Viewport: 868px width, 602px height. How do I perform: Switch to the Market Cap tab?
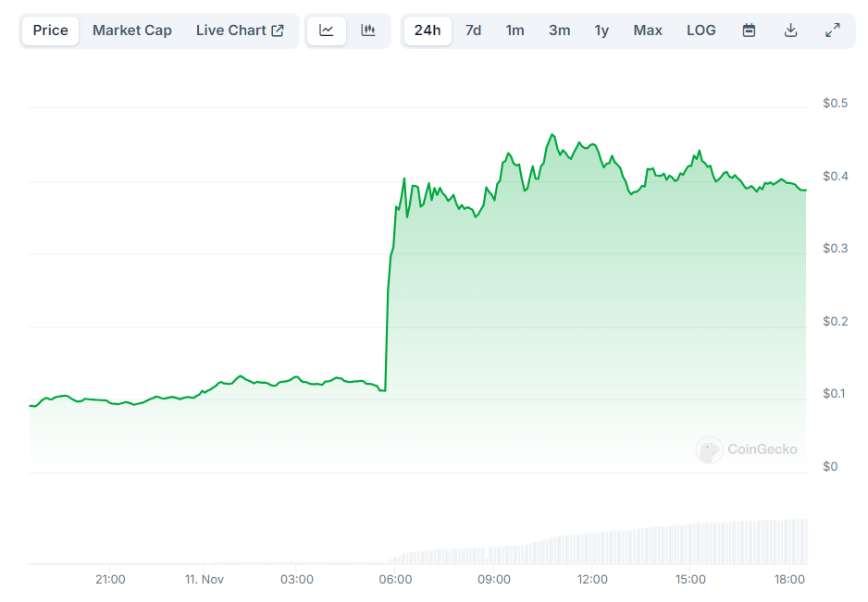131,31
